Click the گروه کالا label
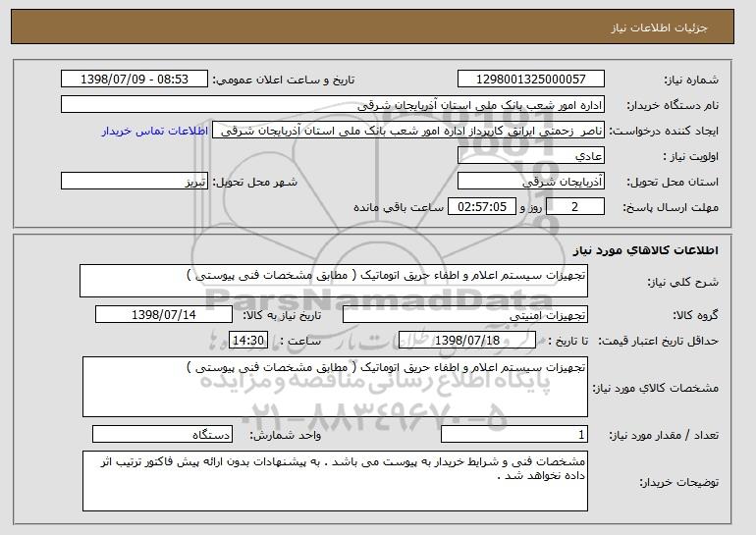 (695, 315)
